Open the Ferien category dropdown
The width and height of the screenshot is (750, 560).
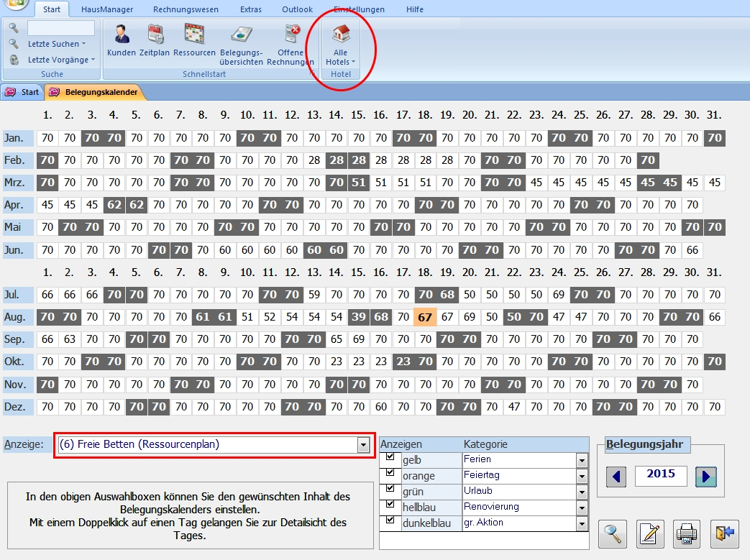(581, 460)
